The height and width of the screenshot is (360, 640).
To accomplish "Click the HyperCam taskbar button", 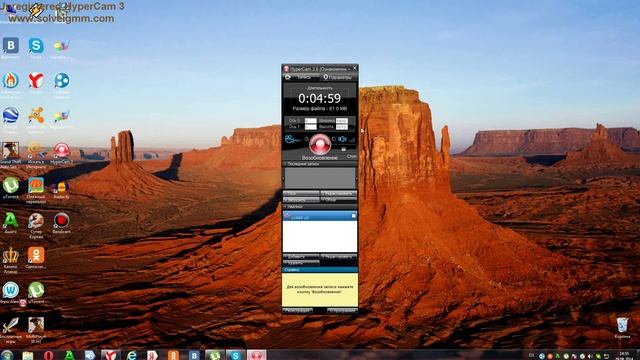I will tap(256, 355).
